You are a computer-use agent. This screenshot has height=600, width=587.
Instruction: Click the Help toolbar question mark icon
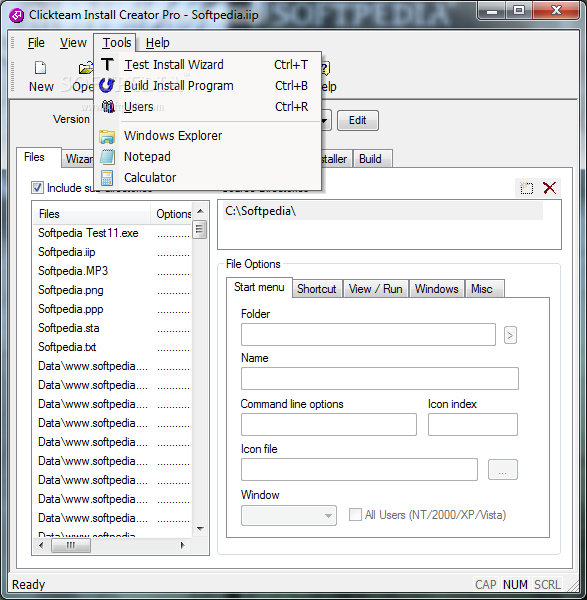click(326, 69)
